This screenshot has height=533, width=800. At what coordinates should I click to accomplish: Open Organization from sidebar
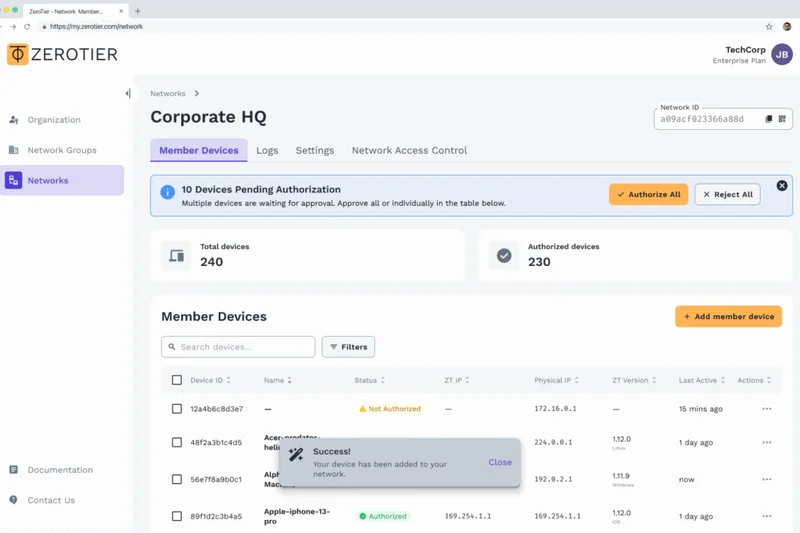pyautogui.click(x=54, y=120)
